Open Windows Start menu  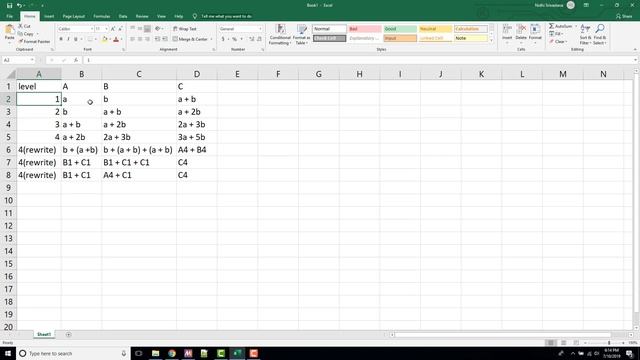point(8,353)
